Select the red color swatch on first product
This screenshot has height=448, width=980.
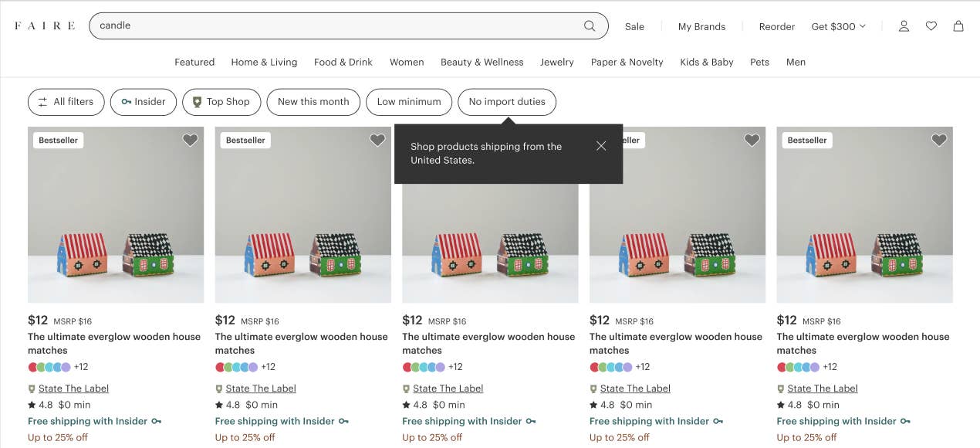coord(33,367)
